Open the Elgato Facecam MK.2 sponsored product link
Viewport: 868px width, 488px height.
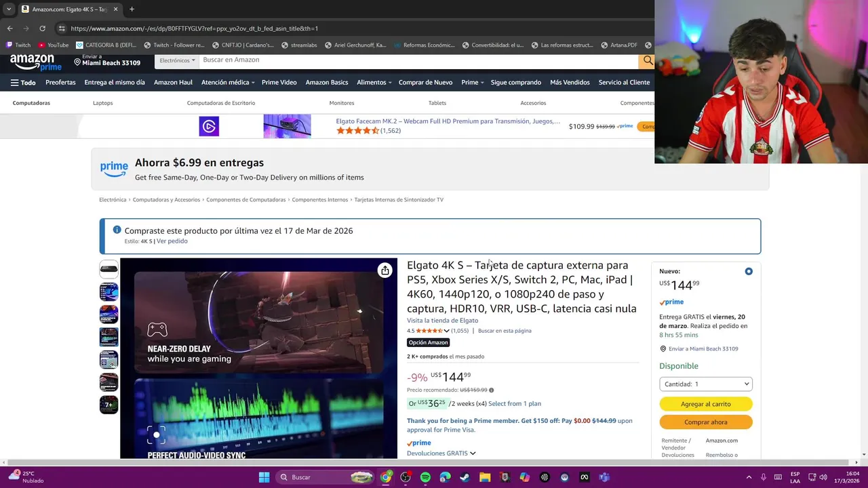point(448,121)
